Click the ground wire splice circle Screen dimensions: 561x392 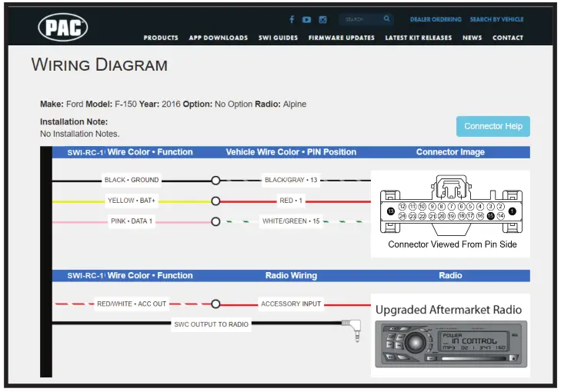coord(215,181)
